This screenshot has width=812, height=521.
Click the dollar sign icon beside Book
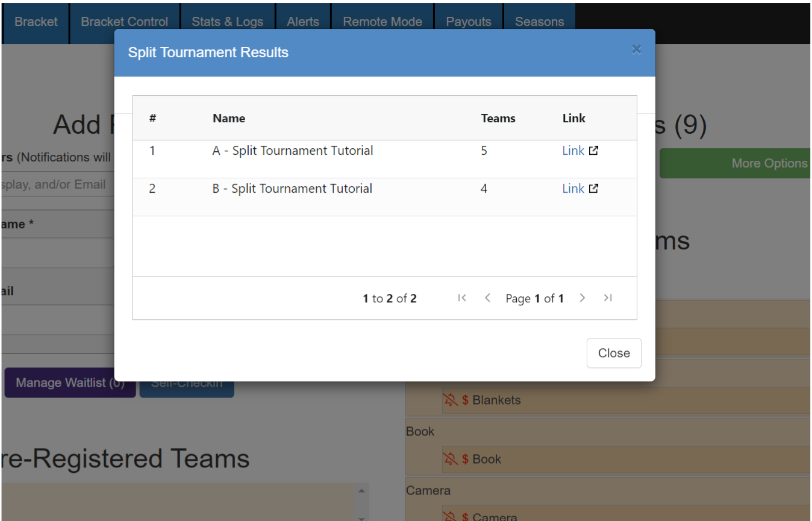pos(466,459)
